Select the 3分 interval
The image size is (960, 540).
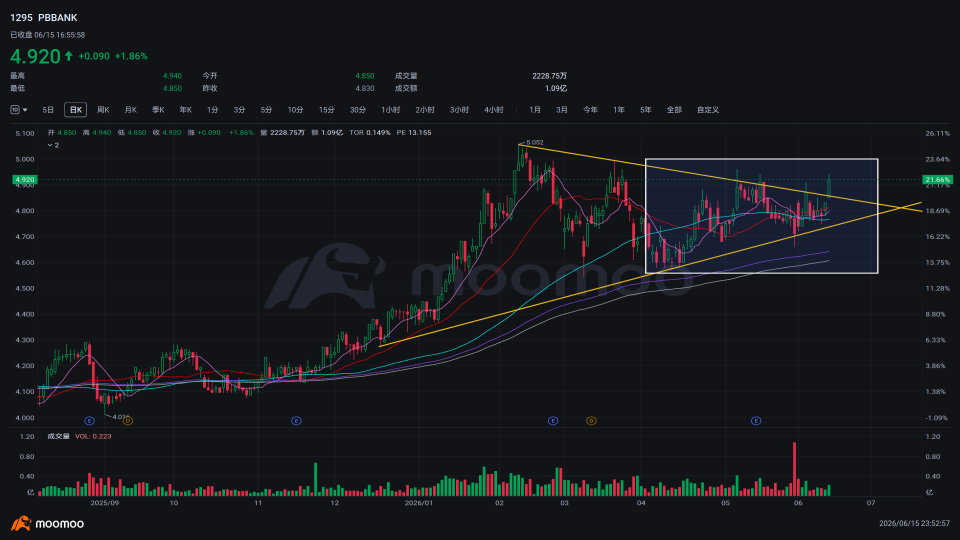coord(239,110)
